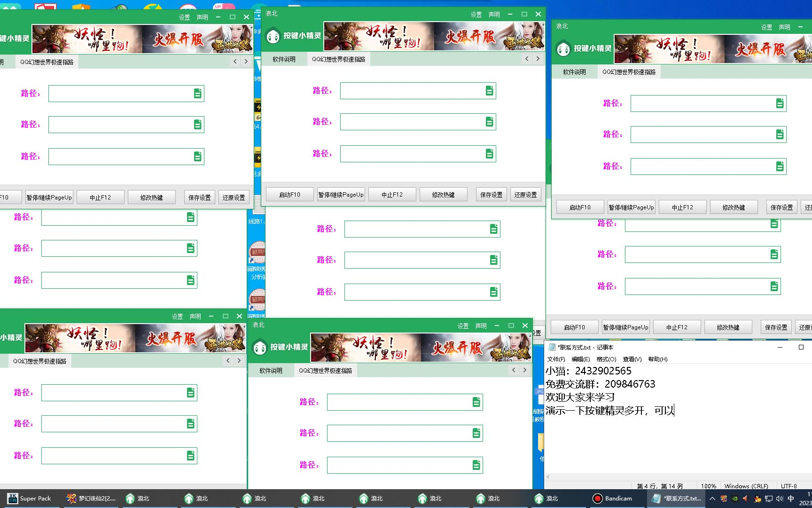Open Notepad's 编辑(E) menu
The height and width of the screenshot is (508, 812).
(581, 359)
